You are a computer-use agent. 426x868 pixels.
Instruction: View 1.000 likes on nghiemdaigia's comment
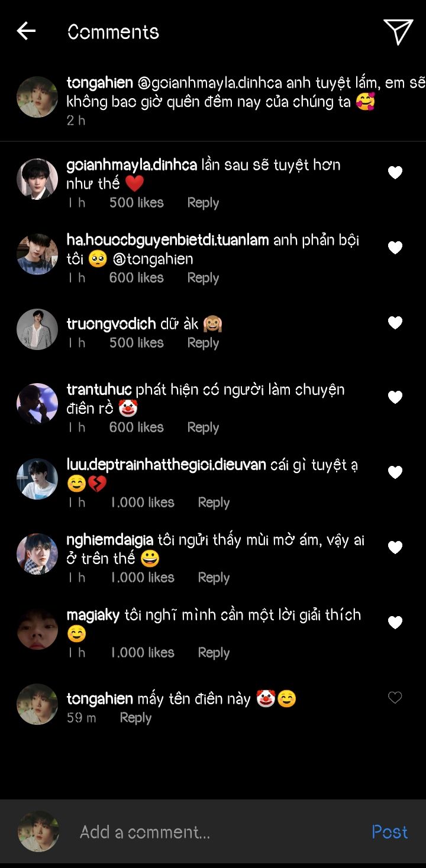click(x=143, y=578)
